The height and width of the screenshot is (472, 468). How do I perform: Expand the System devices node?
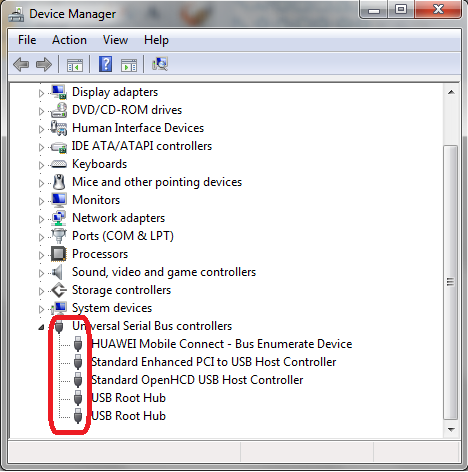[x=41, y=309]
